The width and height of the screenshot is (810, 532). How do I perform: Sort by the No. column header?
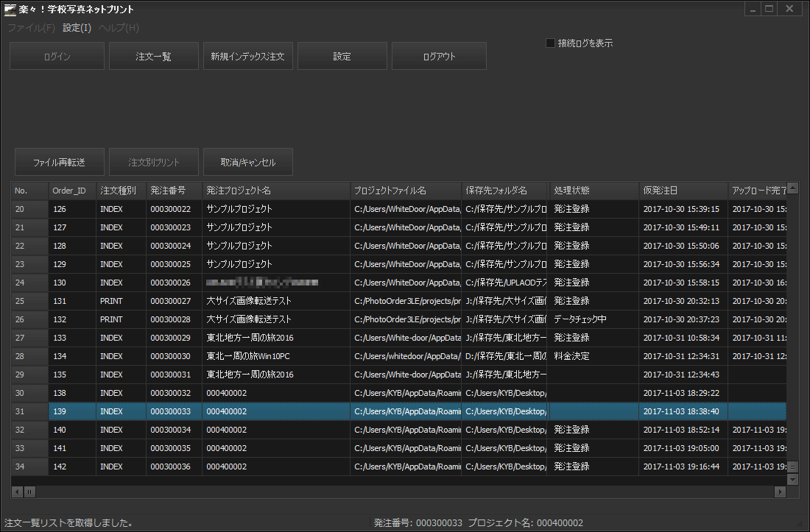(30, 191)
